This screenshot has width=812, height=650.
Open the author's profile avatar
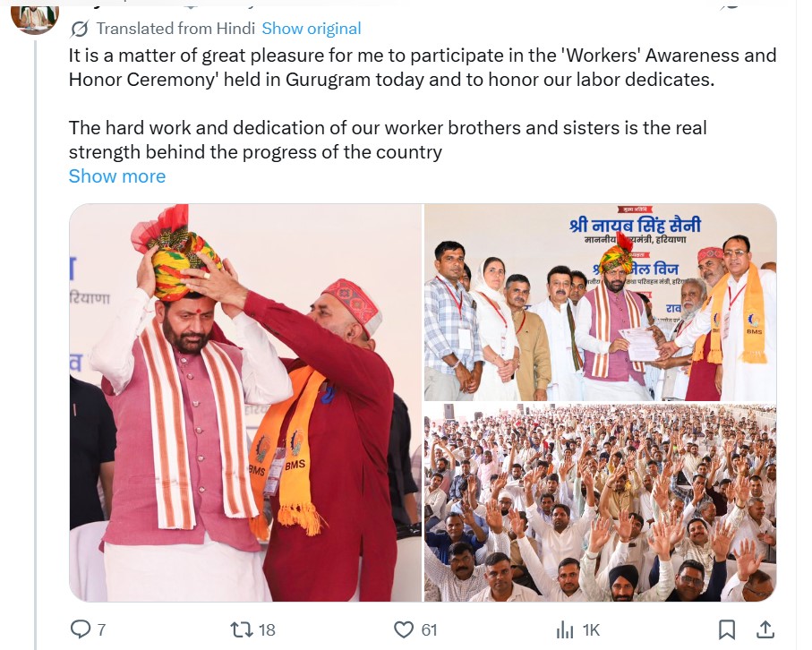point(35,19)
